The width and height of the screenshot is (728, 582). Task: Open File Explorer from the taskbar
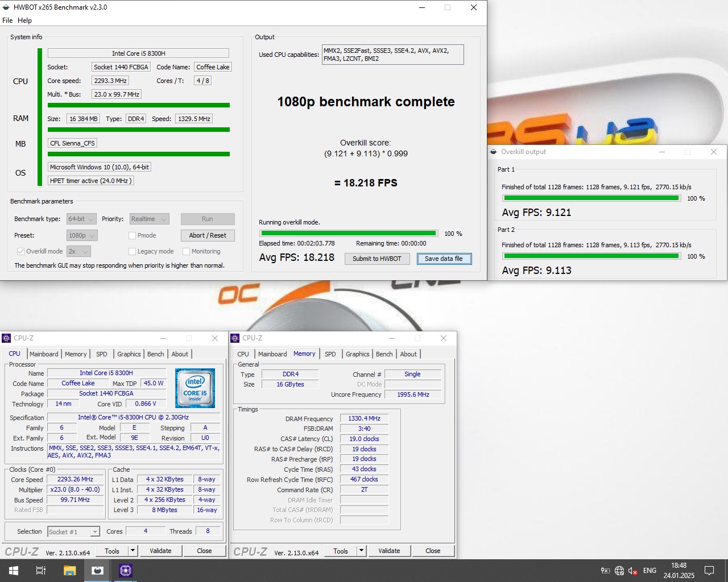[x=69, y=571]
